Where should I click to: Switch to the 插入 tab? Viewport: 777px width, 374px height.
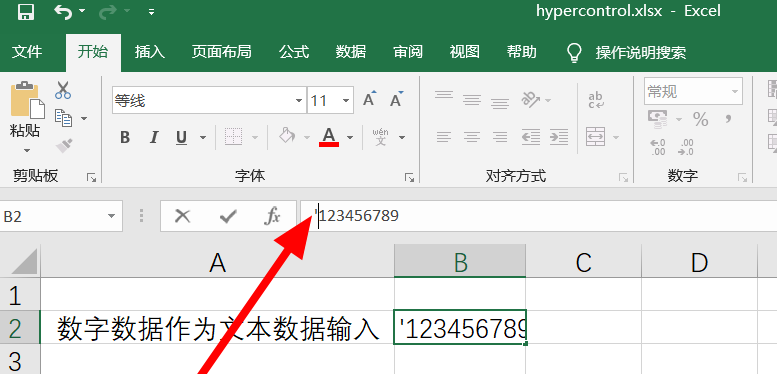(150, 52)
